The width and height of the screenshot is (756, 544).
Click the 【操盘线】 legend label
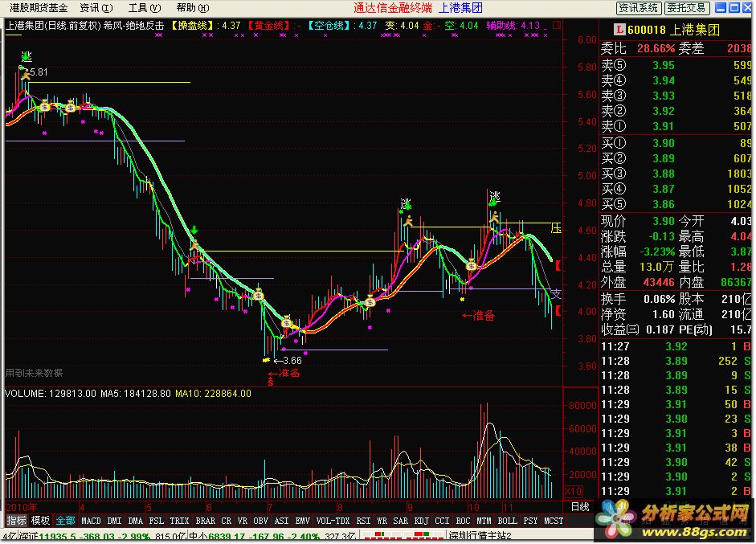[x=192, y=25]
